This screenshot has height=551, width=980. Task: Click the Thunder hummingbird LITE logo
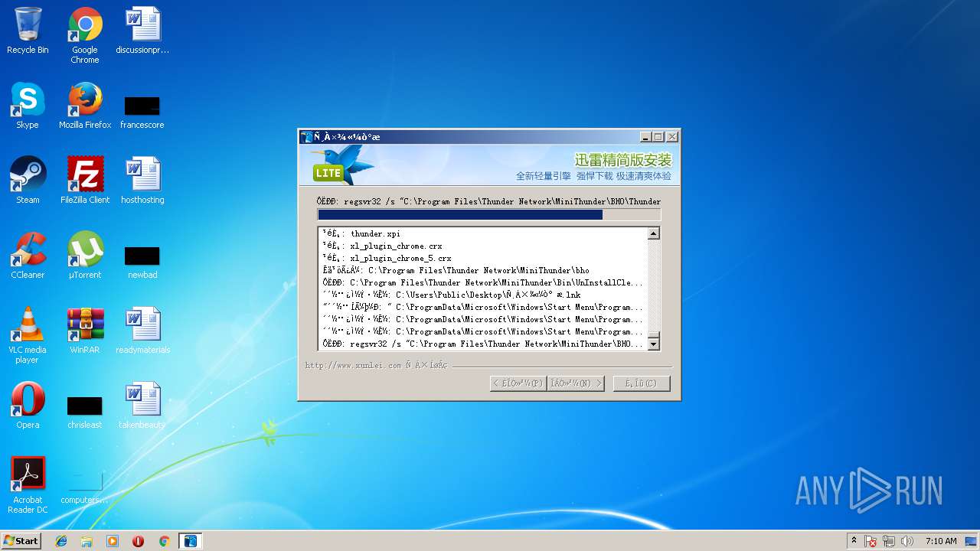342,165
